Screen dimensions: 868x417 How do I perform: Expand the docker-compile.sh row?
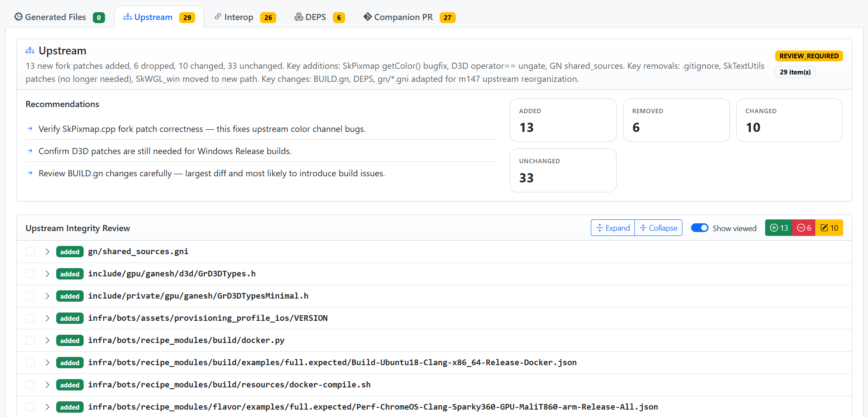(x=47, y=385)
